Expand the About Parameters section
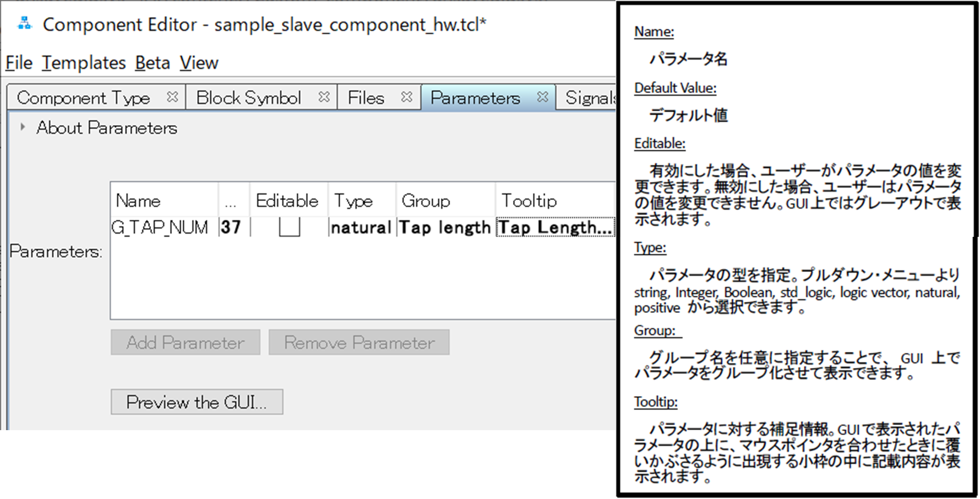980x499 pixels. (23, 127)
